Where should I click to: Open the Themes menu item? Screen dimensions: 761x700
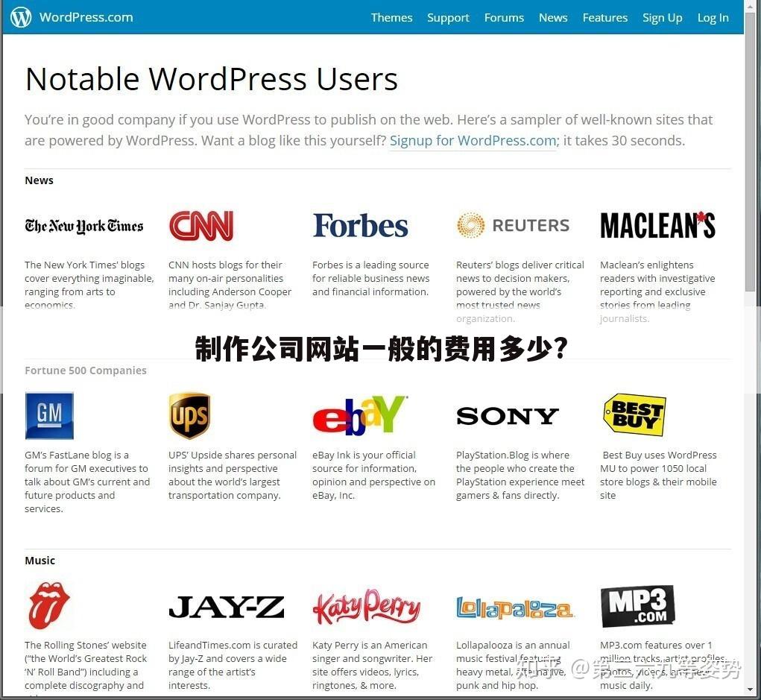point(391,17)
